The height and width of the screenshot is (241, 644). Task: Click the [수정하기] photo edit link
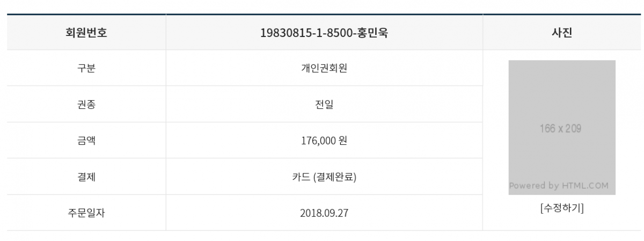click(562, 208)
